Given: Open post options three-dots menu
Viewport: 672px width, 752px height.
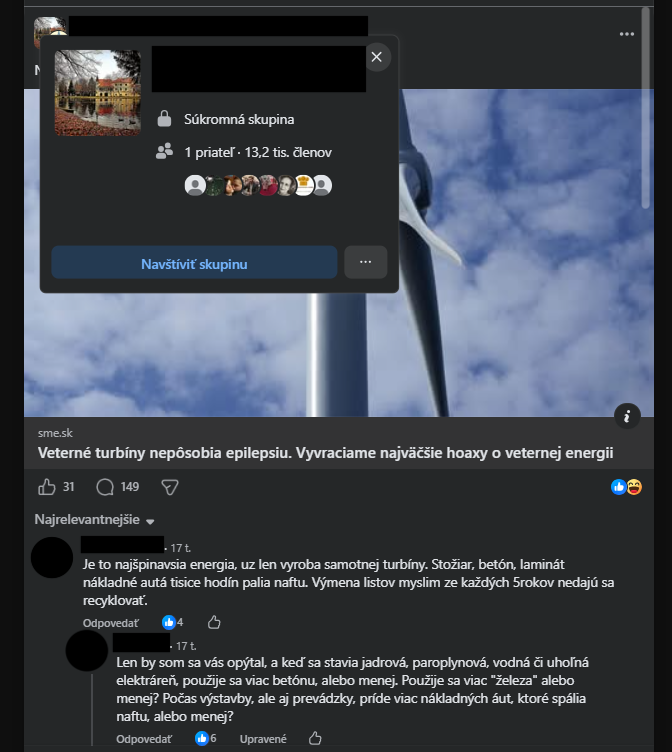Looking at the screenshot, I should pyautogui.click(x=626, y=34).
